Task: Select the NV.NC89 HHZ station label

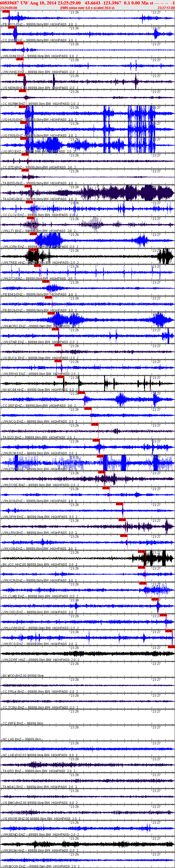Action: [40, 390]
